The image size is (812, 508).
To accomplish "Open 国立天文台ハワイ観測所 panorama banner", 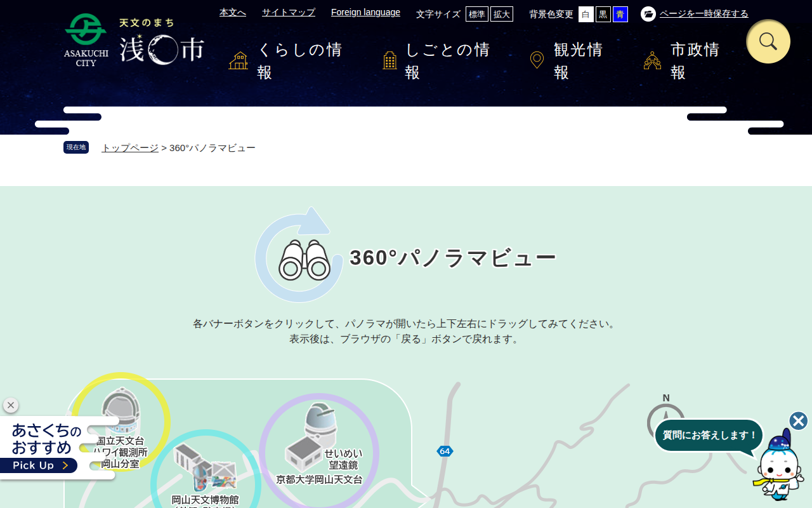I will pyautogui.click(x=120, y=422).
